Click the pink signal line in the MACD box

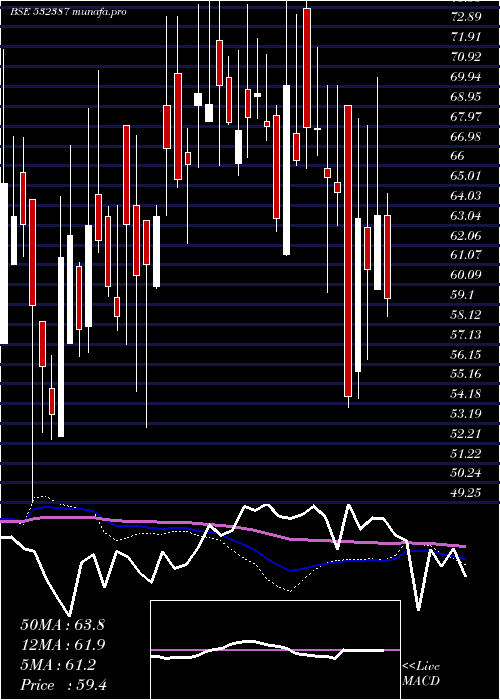[275, 650]
